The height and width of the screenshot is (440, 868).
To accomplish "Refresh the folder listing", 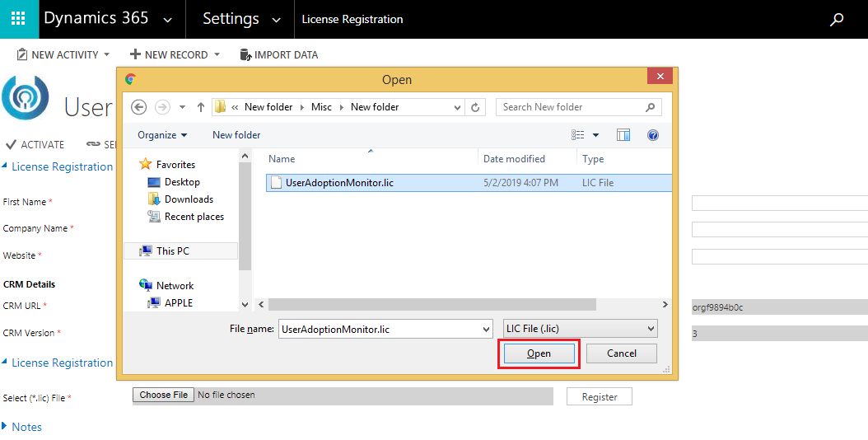I will [475, 107].
